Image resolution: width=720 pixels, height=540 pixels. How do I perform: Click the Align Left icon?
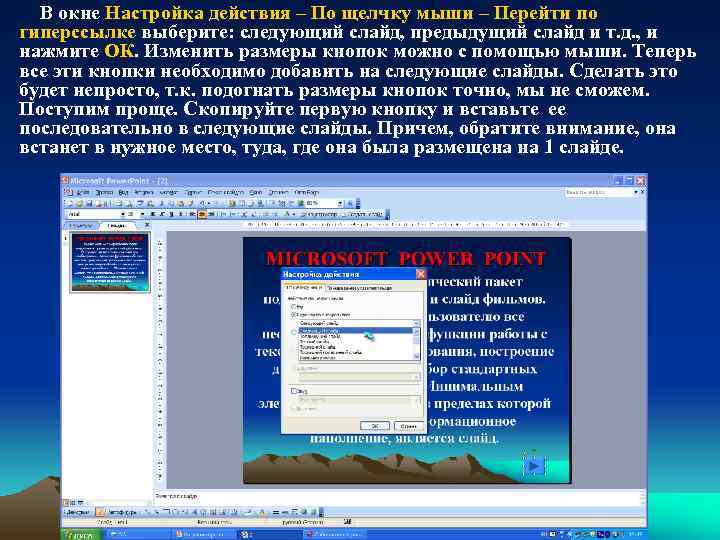(192, 214)
